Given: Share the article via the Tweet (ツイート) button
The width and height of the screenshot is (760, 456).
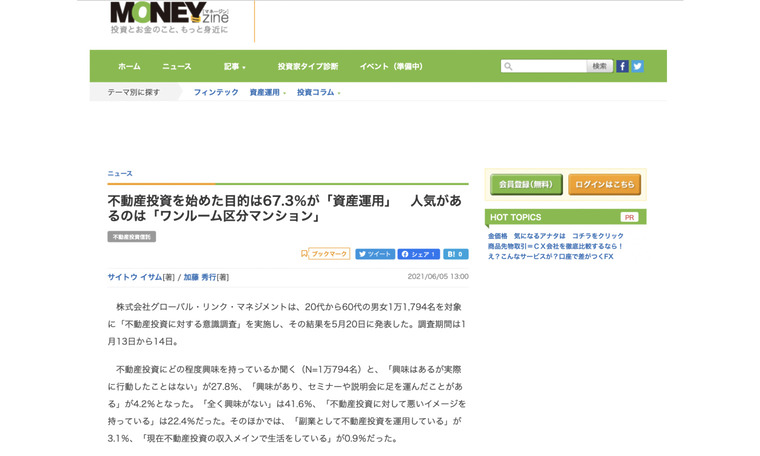Looking at the screenshot, I should (375, 254).
